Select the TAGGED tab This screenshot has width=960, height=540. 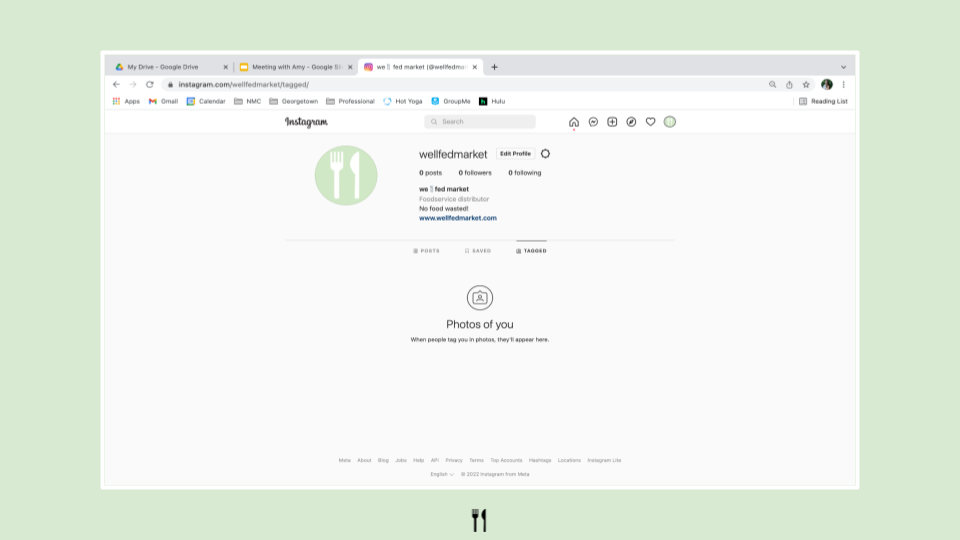click(x=531, y=251)
